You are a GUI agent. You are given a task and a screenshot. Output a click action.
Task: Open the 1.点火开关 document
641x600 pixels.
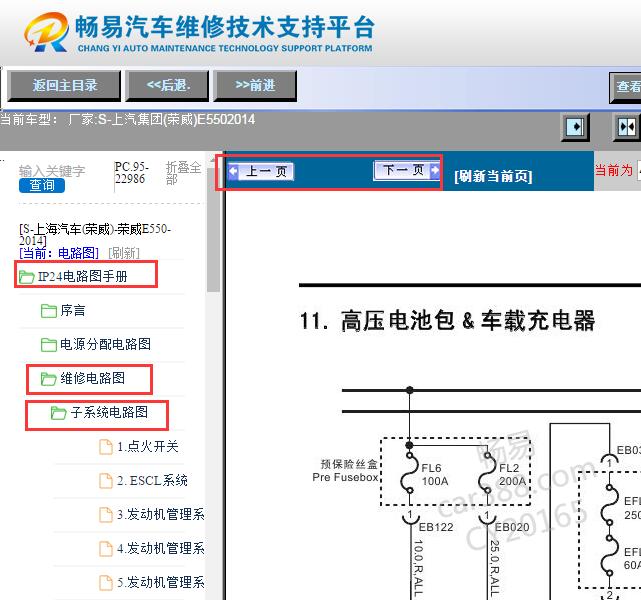pos(148,446)
